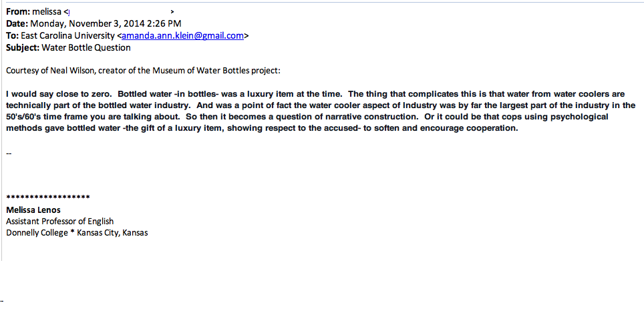
Task: Click the signature name Melissa Lenos
Action: (x=33, y=210)
